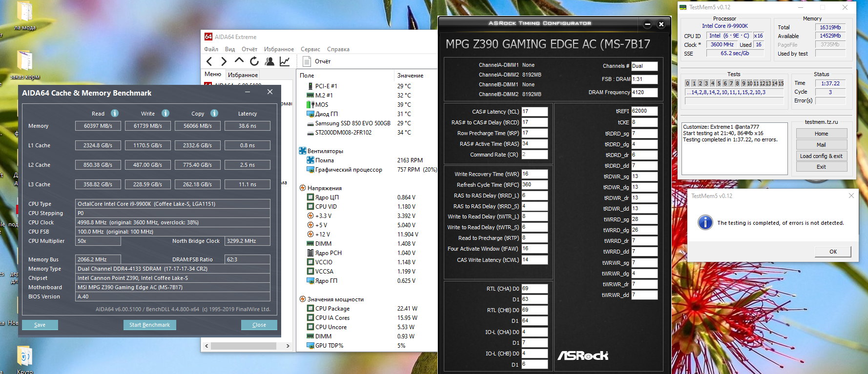
Task: Click the Значения мощности power section header
Action: coord(331,299)
